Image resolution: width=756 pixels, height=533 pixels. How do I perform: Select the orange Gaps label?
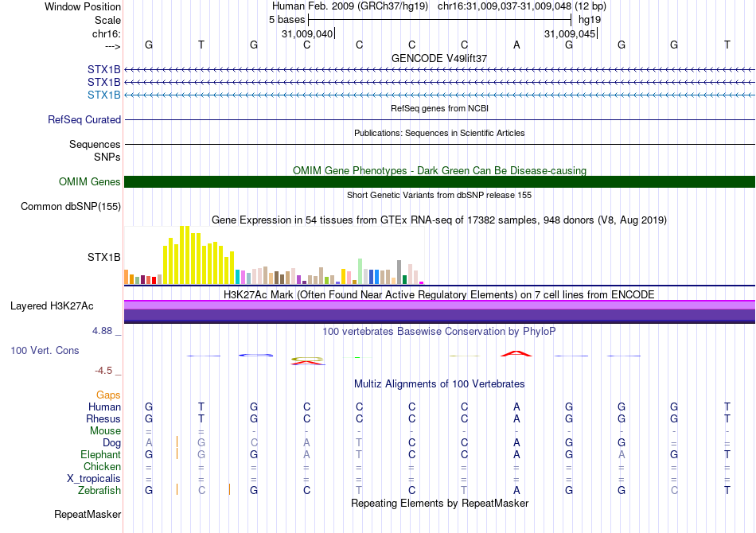(x=108, y=395)
